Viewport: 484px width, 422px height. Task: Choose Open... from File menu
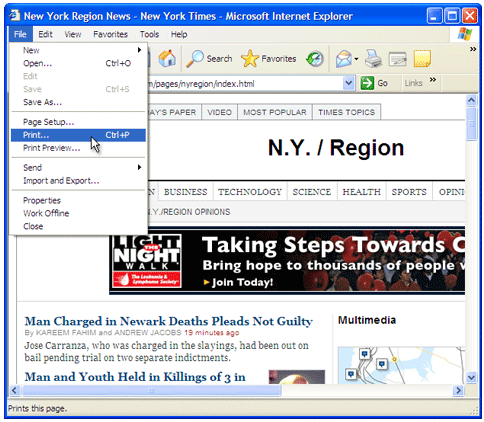point(78,63)
